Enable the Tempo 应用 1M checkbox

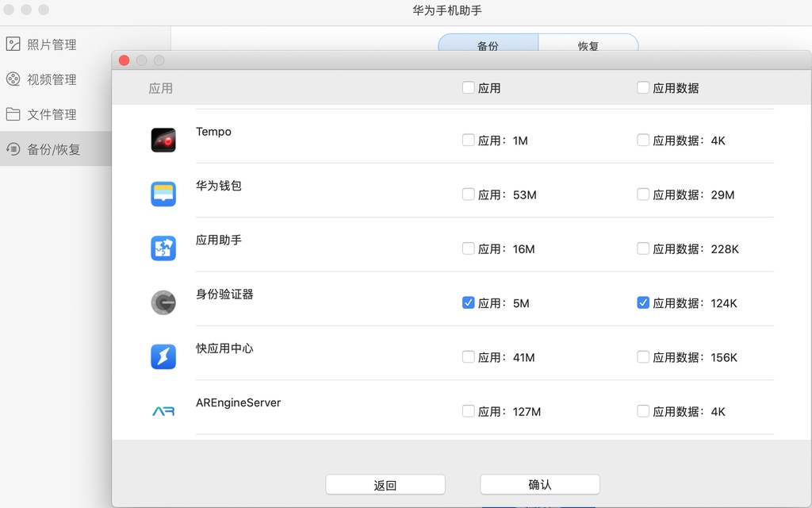point(468,140)
